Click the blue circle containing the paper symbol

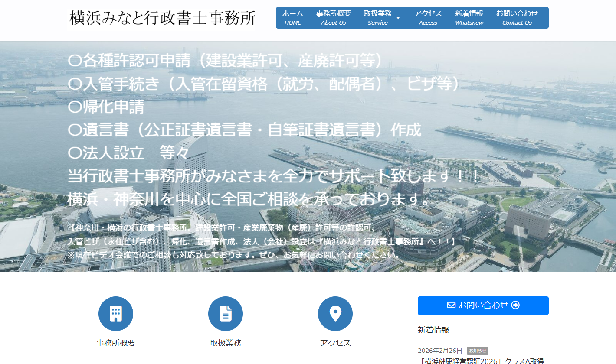tap(226, 313)
